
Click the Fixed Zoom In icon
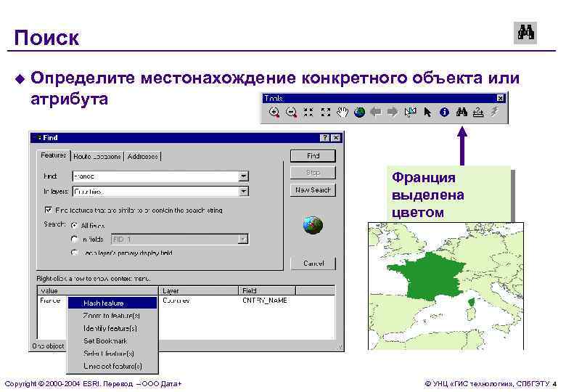click(308, 112)
